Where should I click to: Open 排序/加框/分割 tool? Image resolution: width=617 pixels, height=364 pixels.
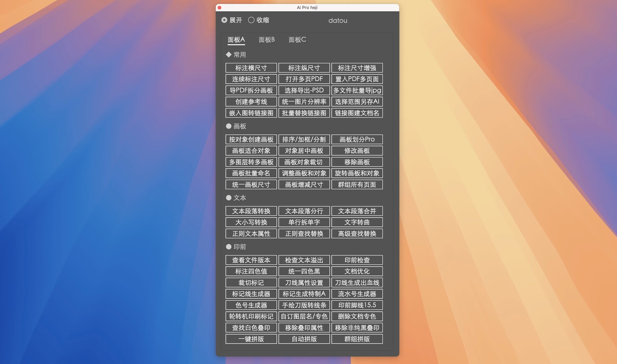304,139
